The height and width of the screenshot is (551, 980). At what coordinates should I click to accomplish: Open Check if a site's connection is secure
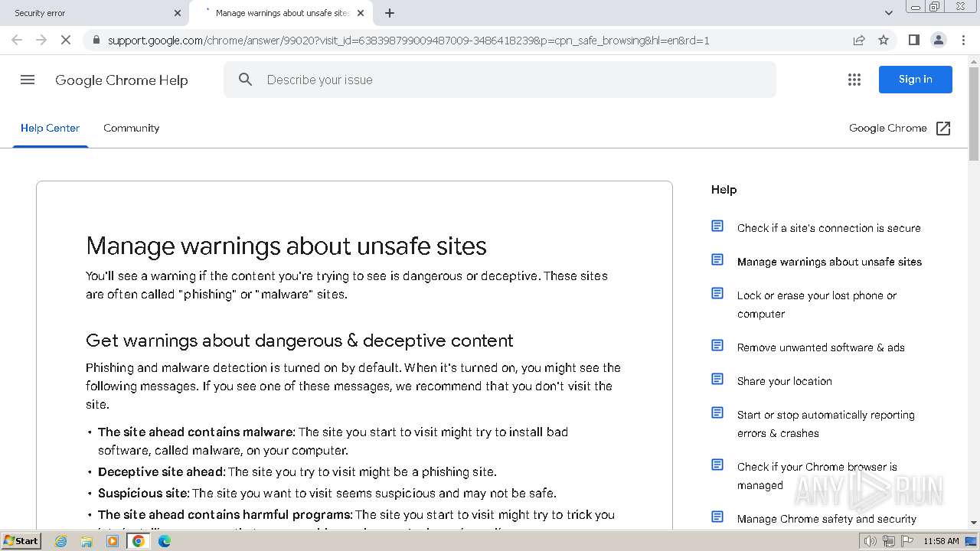(x=829, y=228)
